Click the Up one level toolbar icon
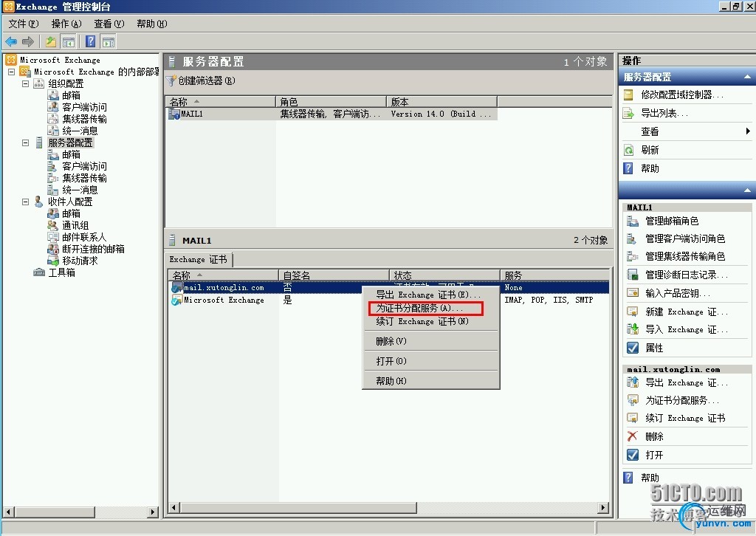The width and height of the screenshot is (756, 536). point(51,41)
